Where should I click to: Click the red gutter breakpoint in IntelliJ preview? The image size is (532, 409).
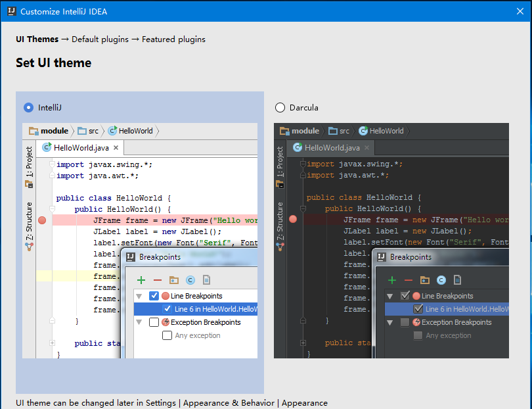42,220
